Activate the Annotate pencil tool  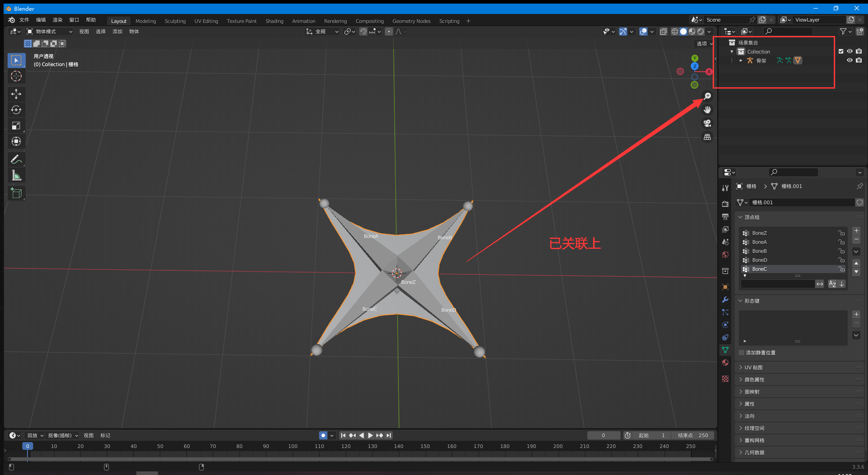click(16, 159)
